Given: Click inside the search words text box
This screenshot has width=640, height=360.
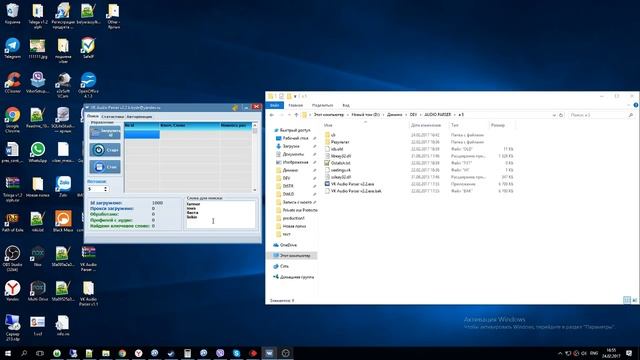Looking at the screenshot, I should [x=220, y=214].
